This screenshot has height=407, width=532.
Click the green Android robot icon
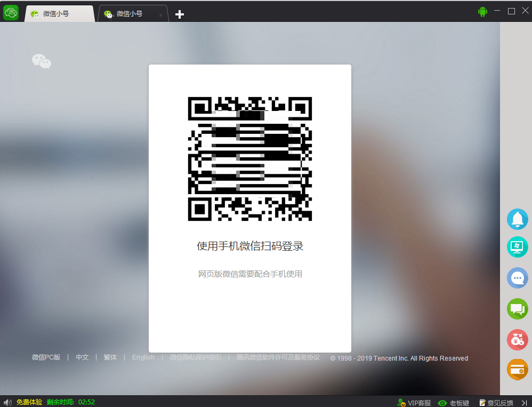click(x=482, y=11)
